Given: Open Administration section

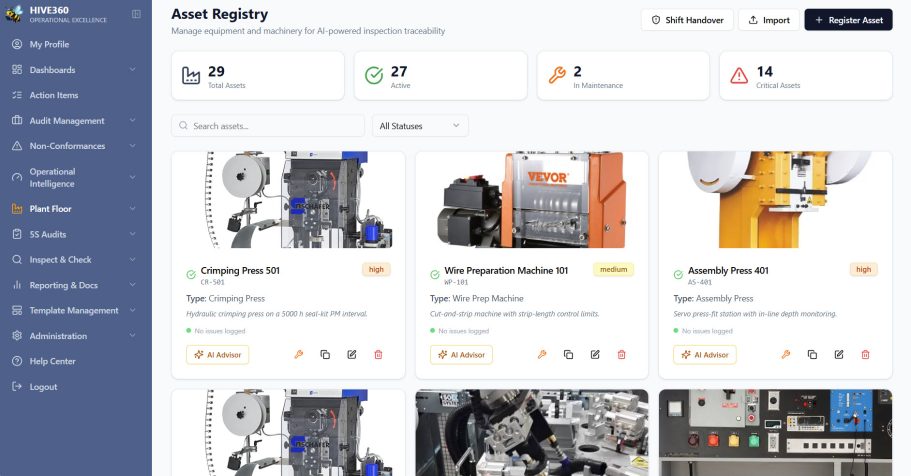Looking at the screenshot, I should [76, 336].
